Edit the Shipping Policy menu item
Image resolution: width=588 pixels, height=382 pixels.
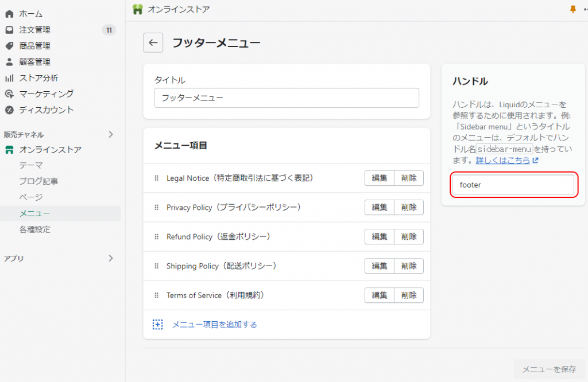380,266
